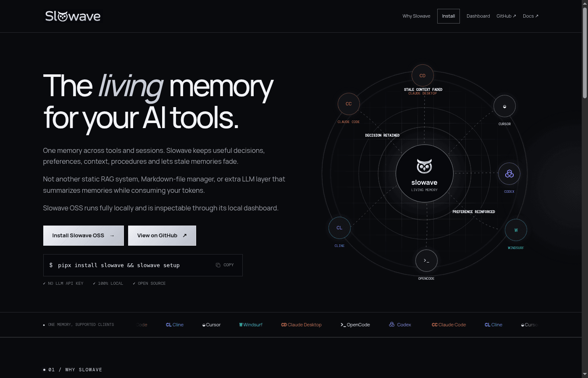Click the CC Claude Code node in the diagram
Image resolution: width=588 pixels, height=378 pixels.
[349, 104]
